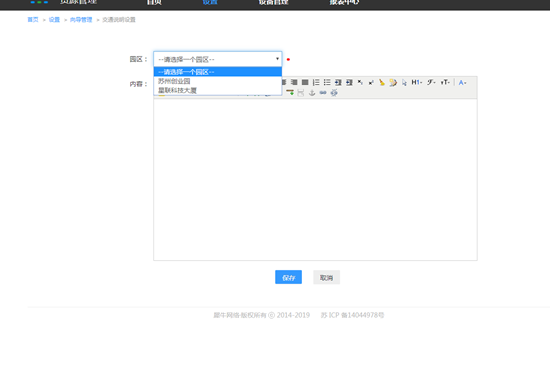Insert a bulleted list in the editor
The height and width of the screenshot is (388, 550).
pyautogui.click(x=327, y=82)
